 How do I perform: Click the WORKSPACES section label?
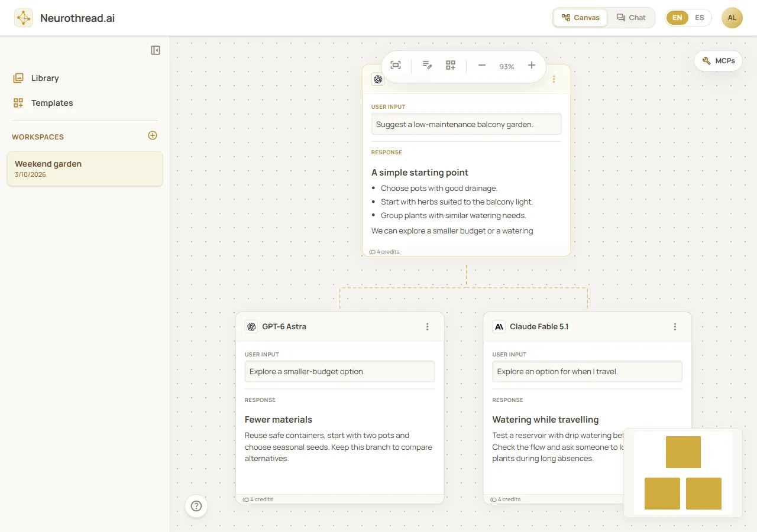(x=38, y=137)
